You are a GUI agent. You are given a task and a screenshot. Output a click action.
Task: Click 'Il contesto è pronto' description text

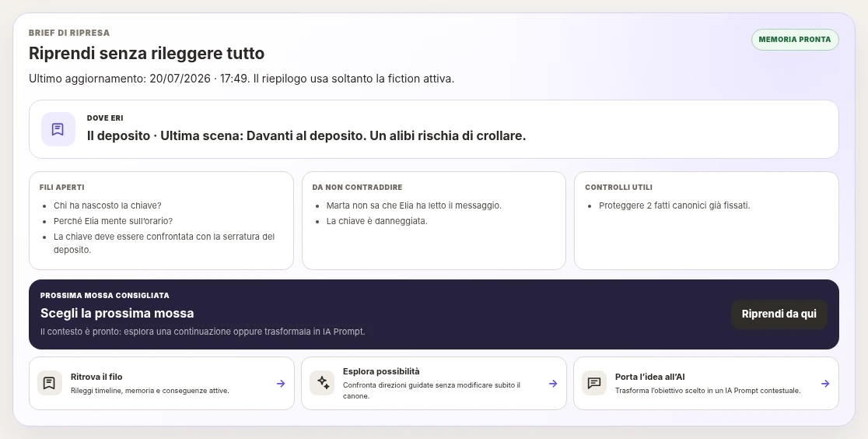click(202, 332)
